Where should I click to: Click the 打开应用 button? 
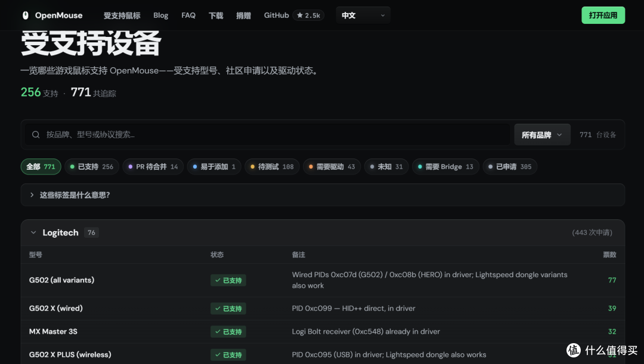coord(603,15)
